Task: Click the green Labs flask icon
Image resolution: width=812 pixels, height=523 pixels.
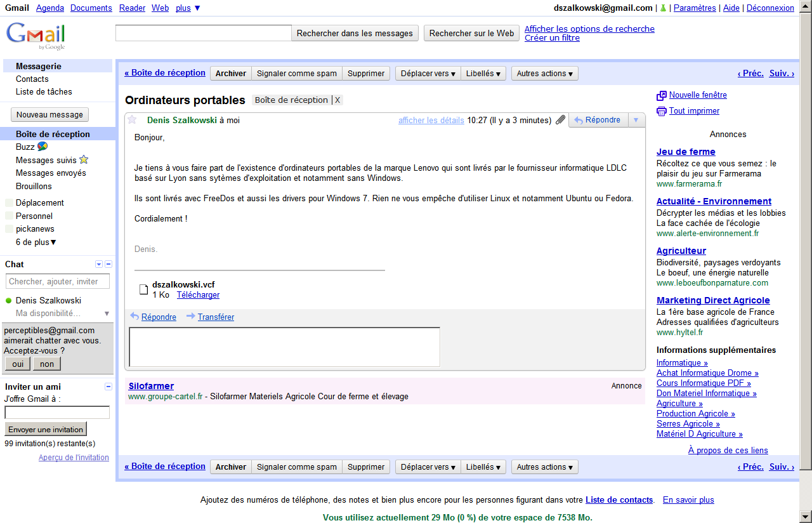Action: (x=663, y=8)
